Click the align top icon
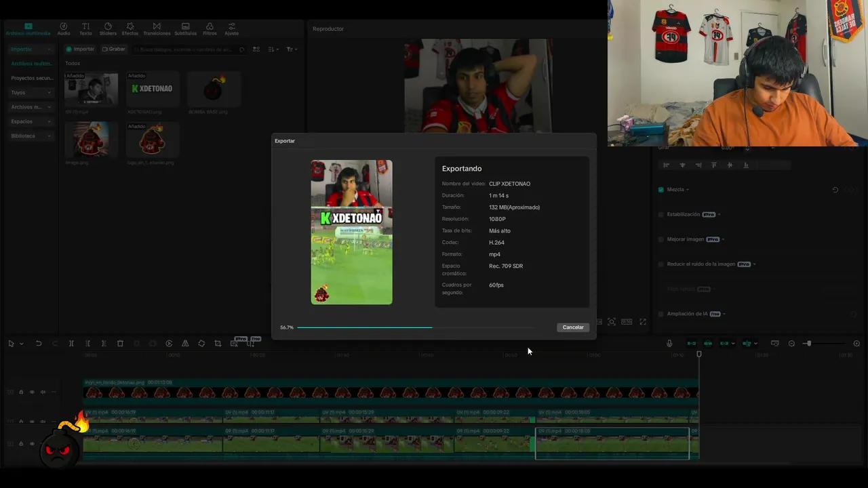 click(713, 165)
